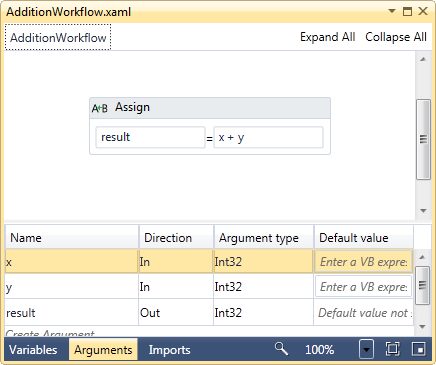The image size is (436, 365).
Task: Click the Default value column header
Action: 364,237
